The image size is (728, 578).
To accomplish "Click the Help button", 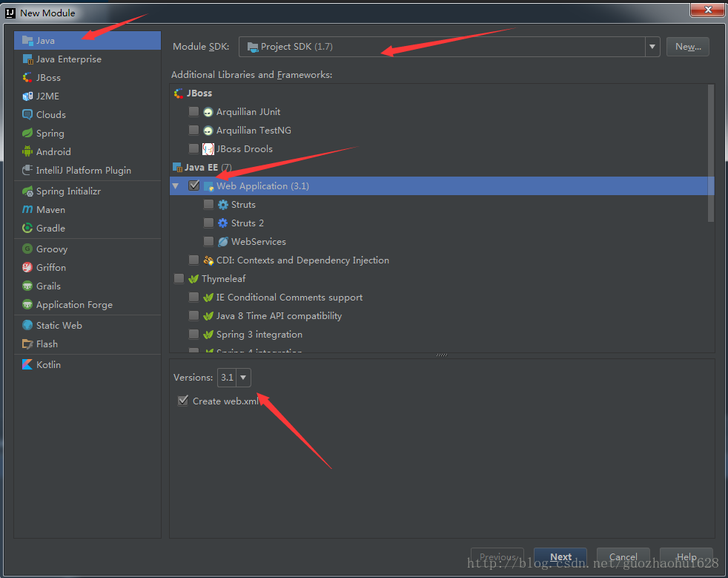I will tap(686, 556).
